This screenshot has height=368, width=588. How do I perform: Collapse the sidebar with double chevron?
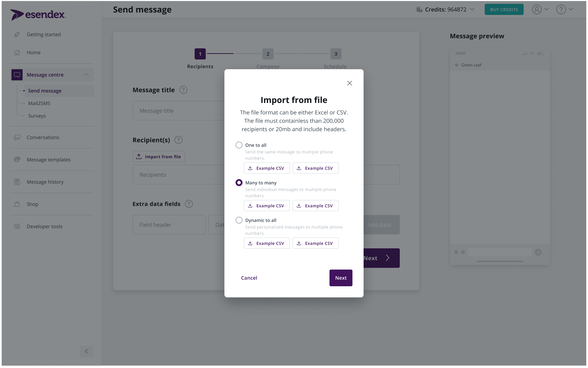click(87, 351)
